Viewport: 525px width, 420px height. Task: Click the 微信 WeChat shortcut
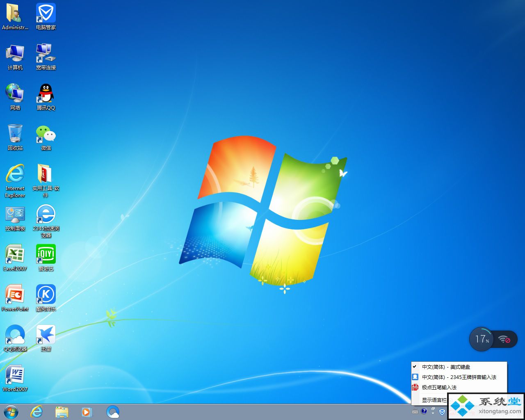click(46, 137)
